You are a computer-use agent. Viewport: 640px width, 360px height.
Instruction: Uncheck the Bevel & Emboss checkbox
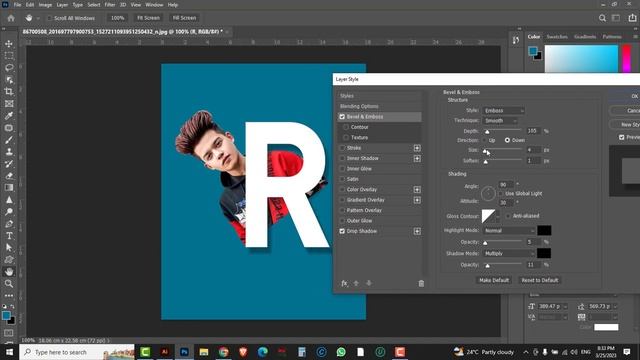[342, 117]
